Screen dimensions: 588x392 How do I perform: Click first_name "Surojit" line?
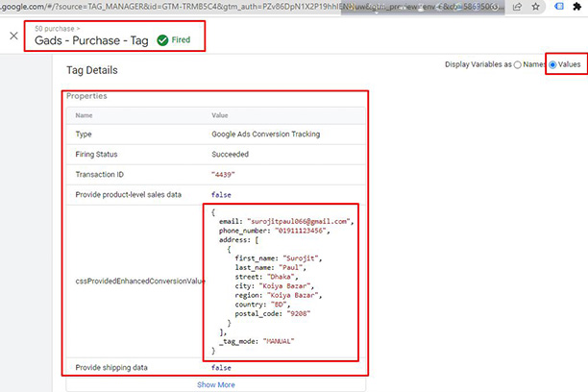pos(279,258)
